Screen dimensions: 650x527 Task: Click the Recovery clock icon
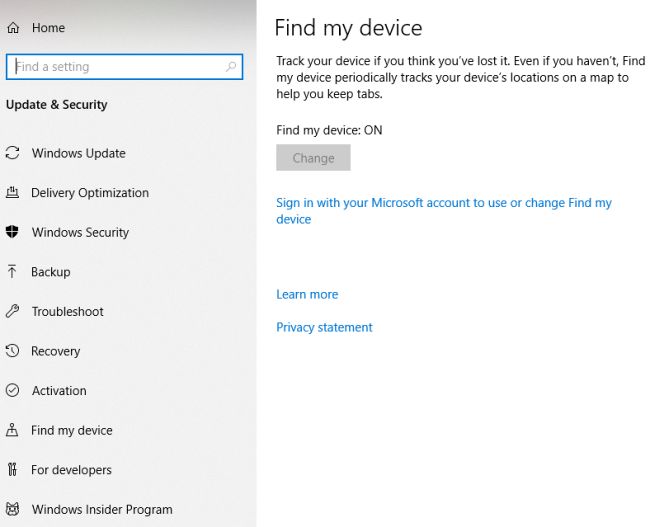point(12,351)
